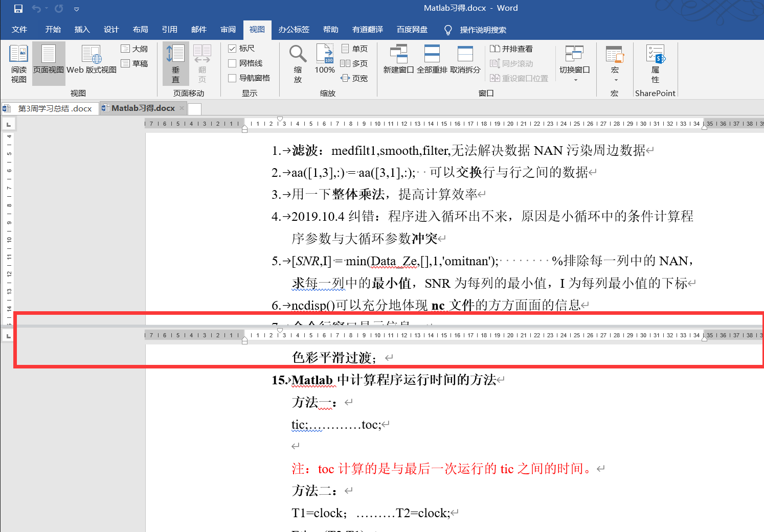The width and height of the screenshot is (764, 532).
Task: Click the tab-stop selector in lower pane ruler
Action: 8,336
